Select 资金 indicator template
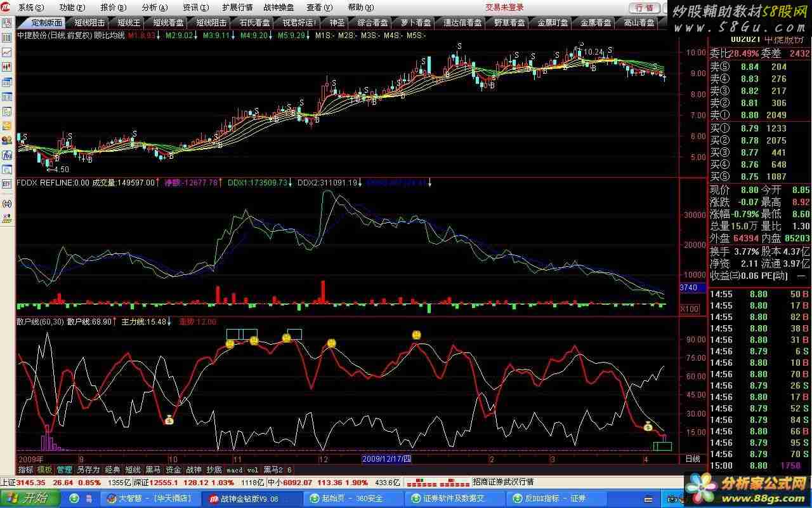Image resolution: width=812 pixels, height=508 pixels. (x=173, y=470)
